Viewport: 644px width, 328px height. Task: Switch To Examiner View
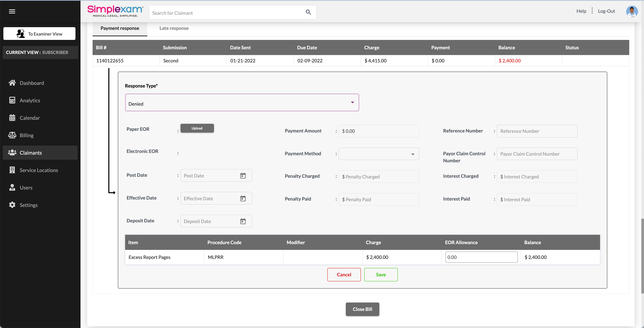(x=39, y=34)
